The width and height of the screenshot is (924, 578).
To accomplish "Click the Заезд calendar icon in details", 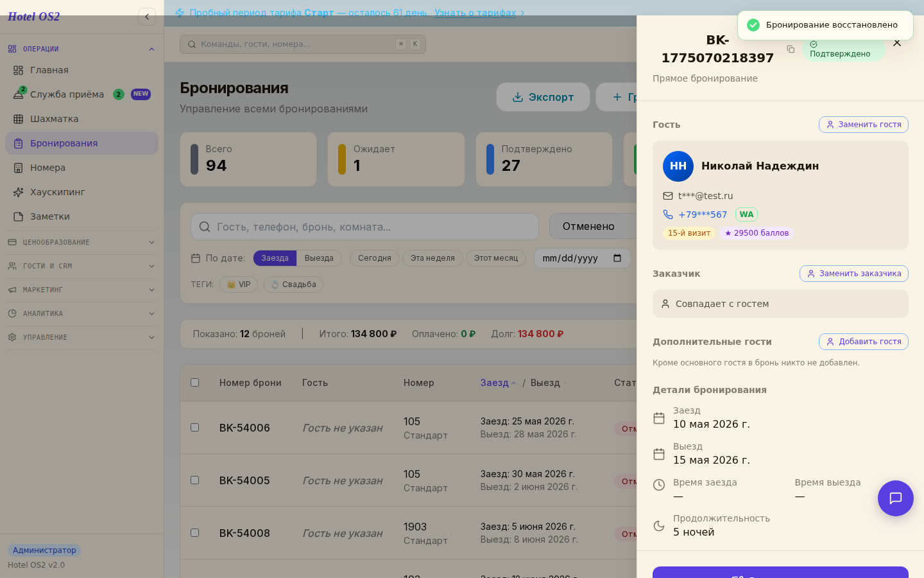I will tap(659, 418).
